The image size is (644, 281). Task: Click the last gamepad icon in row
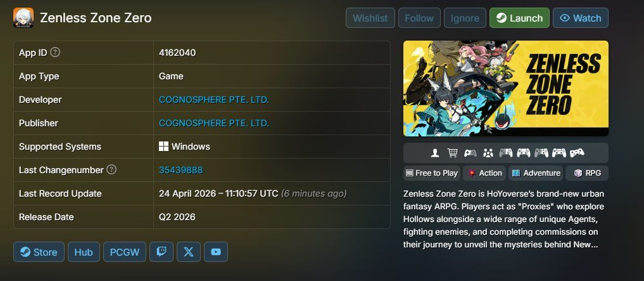pyautogui.click(x=577, y=153)
